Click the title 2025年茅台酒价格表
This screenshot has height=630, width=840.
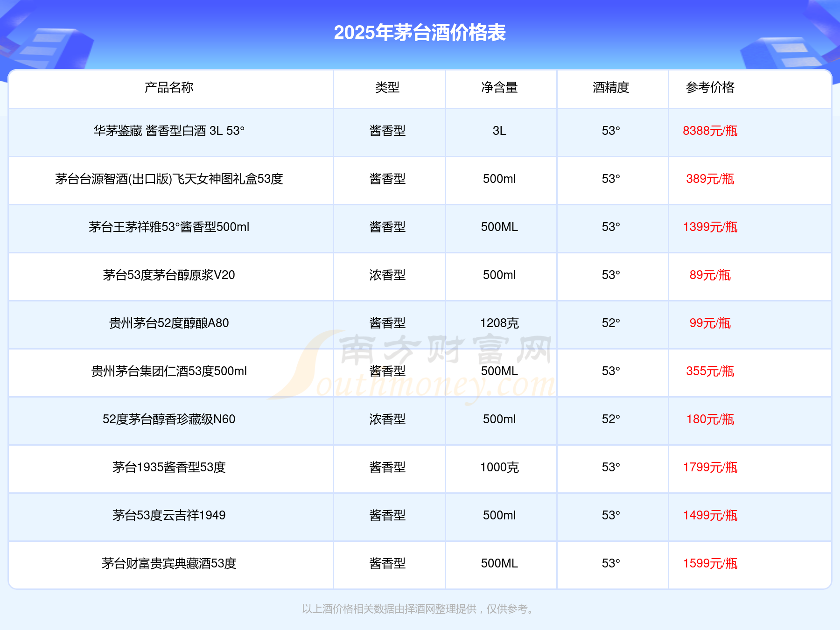click(x=420, y=33)
